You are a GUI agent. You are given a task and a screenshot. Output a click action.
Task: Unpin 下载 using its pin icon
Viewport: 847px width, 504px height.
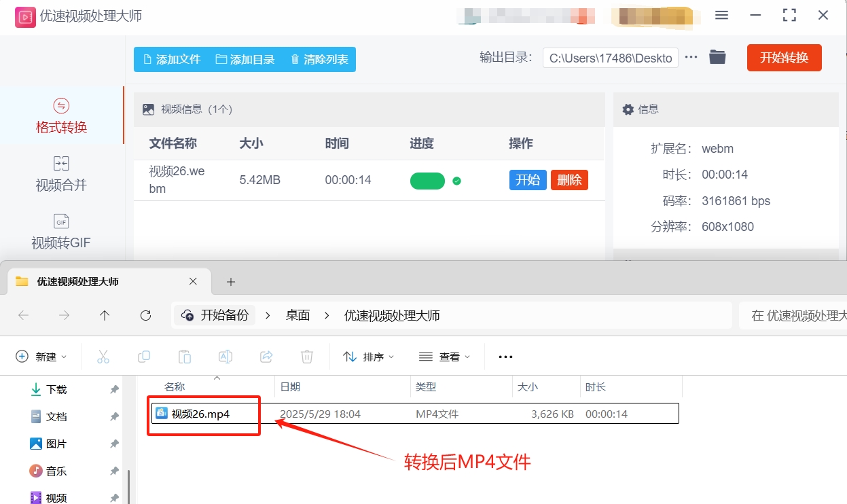(x=114, y=389)
